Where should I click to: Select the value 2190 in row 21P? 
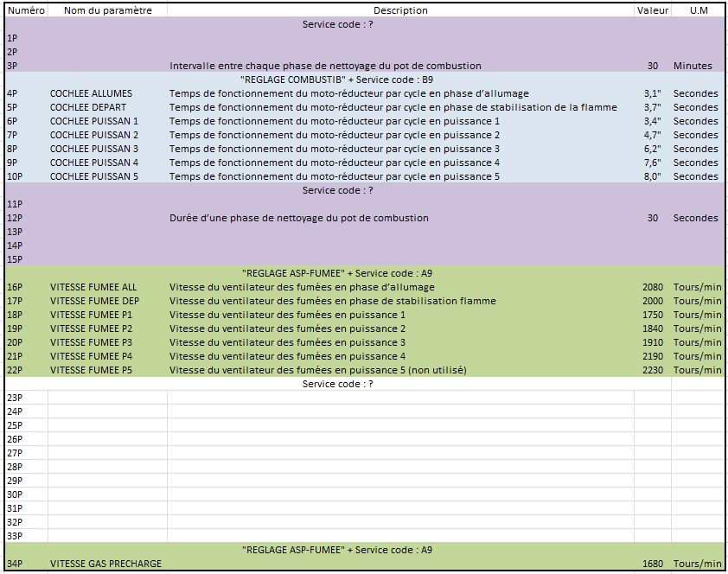(652, 356)
